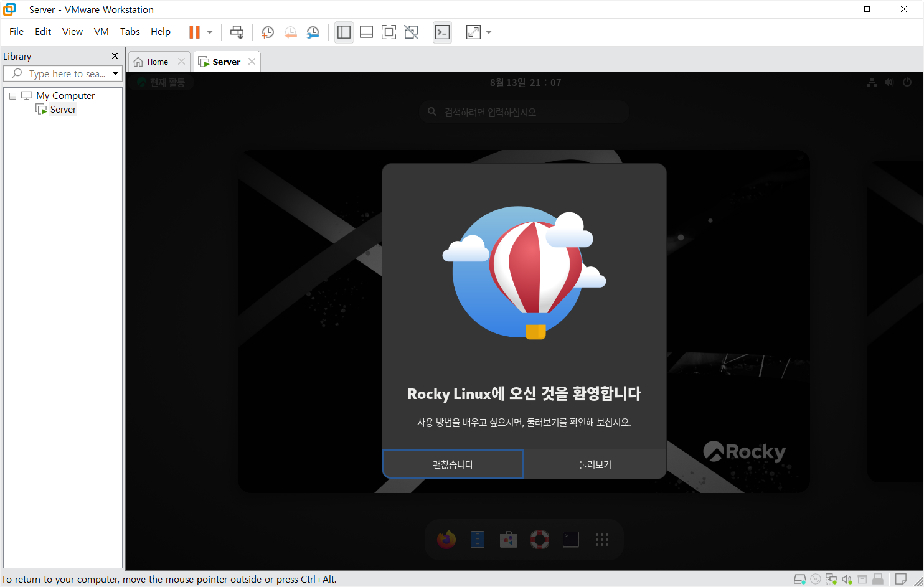Click the Activities button in guest

tap(162, 82)
